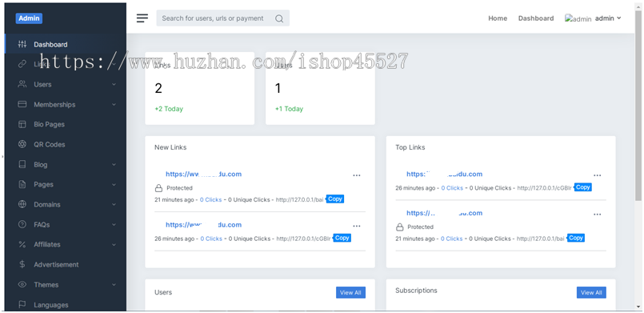This screenshot has height=313, width=644.
Task: Click the Links chain icon in sidebar
Action: tap(22, 64)
